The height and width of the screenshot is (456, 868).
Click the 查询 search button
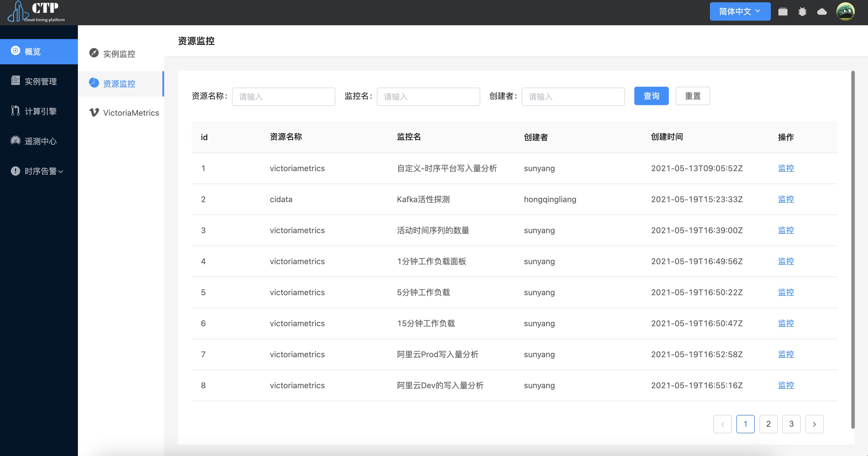651,96
